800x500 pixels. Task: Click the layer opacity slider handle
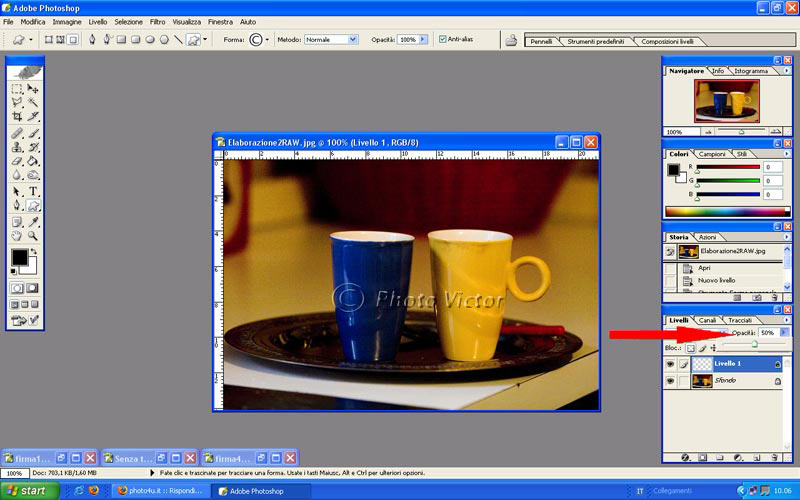point(754,344)
